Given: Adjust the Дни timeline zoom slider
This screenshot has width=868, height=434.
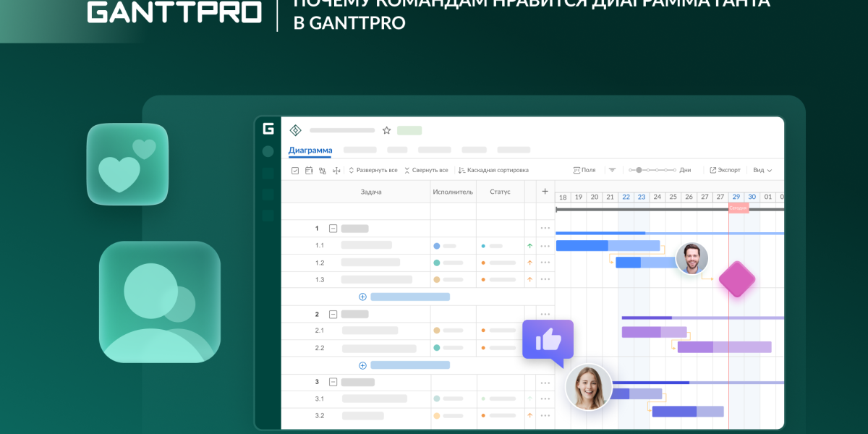Looking at the screenshot, I should pos(638,169).
